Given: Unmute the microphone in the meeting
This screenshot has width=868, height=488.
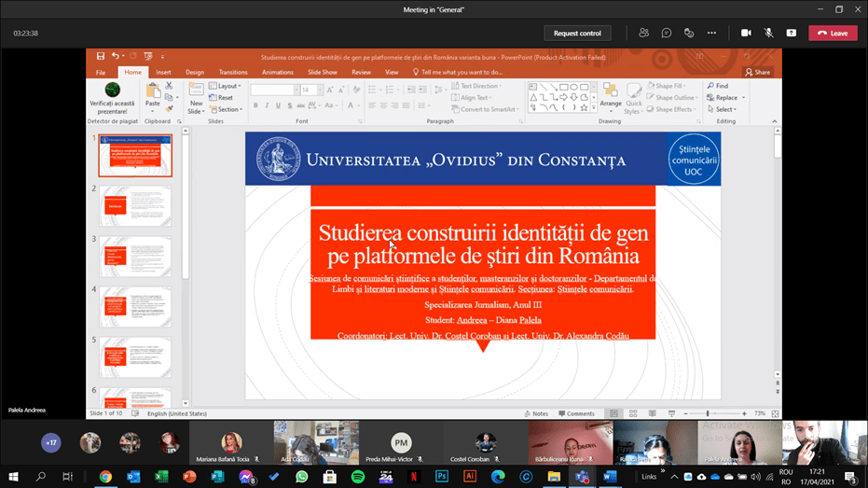Looking at the screenshot, I should click(768, 33).
